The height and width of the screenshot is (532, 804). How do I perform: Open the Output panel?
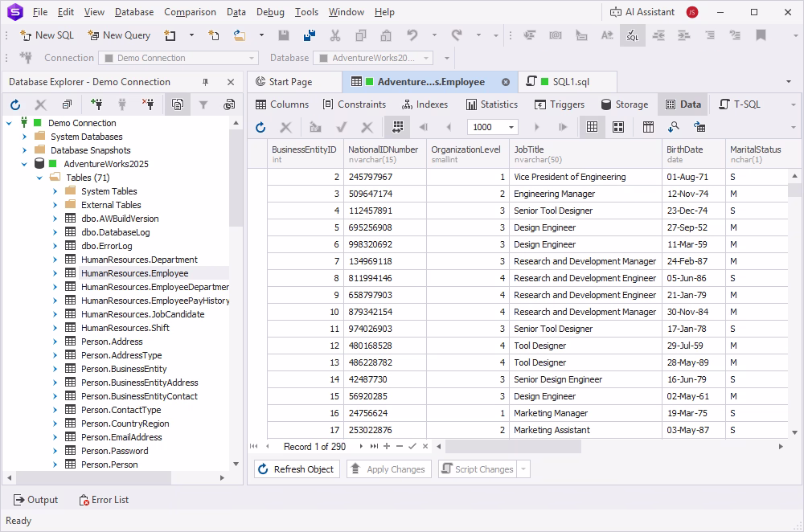[36, 500]
